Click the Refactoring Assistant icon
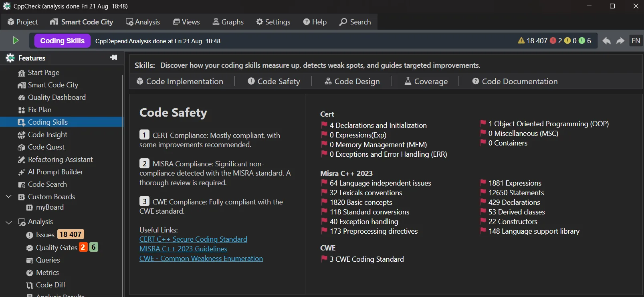Viewport: 644px width, 297px height. [x=22, y=160]
